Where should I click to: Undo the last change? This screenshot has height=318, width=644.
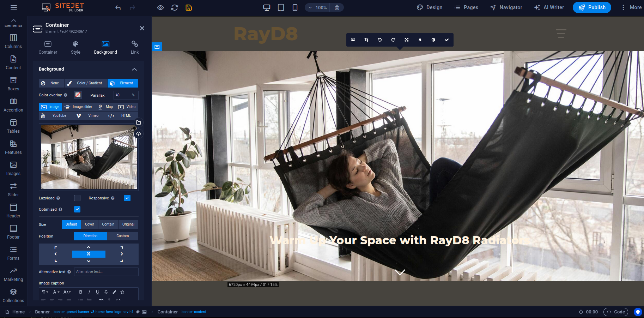tap(118, 7)
